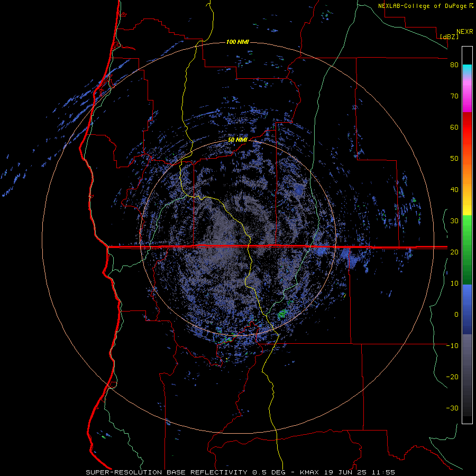
Task: Pick the cyan segment of the color bar
Action: click(467, 69)
